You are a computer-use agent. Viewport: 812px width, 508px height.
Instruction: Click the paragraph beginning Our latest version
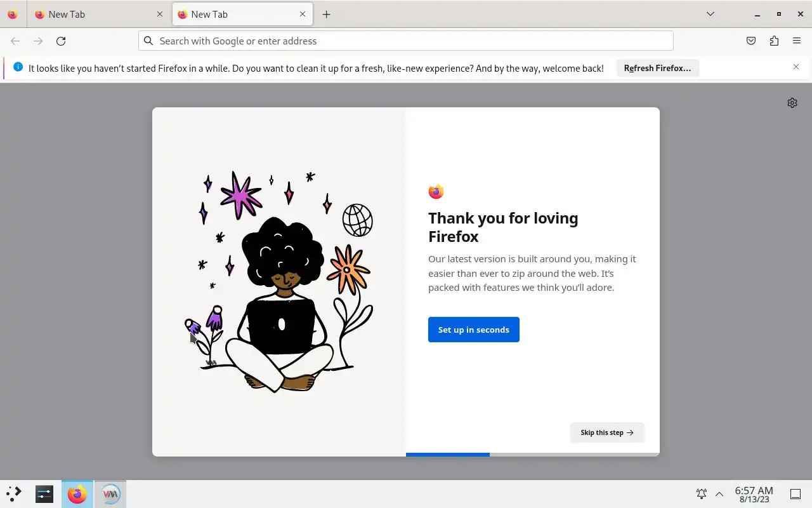[532, 273]
